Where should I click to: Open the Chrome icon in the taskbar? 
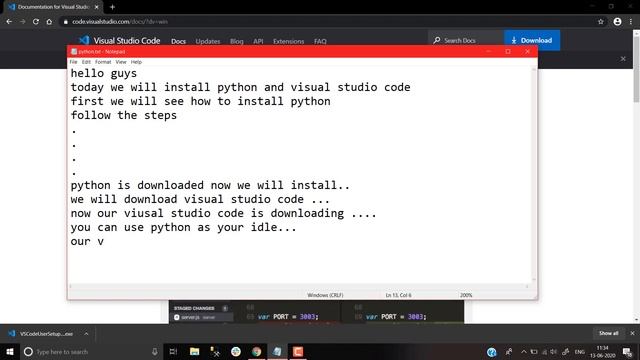tap(256, 351)
